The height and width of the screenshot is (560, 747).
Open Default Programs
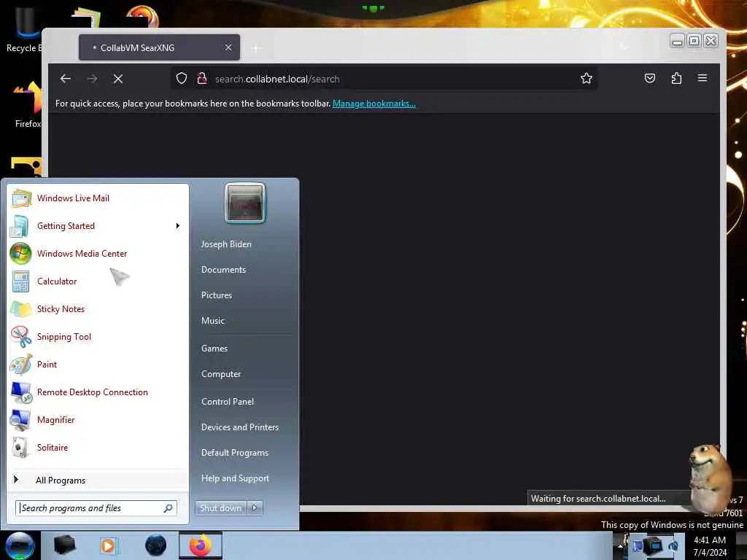pos(235,453)
